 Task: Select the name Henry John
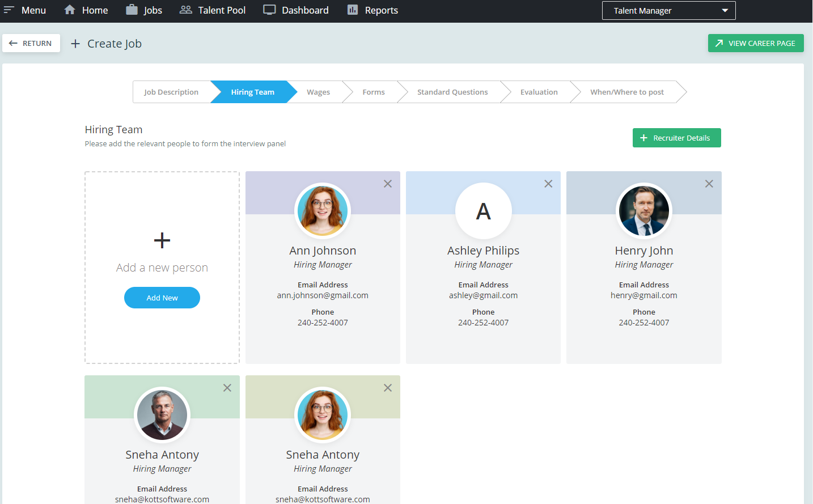click(x=644, y=251)
